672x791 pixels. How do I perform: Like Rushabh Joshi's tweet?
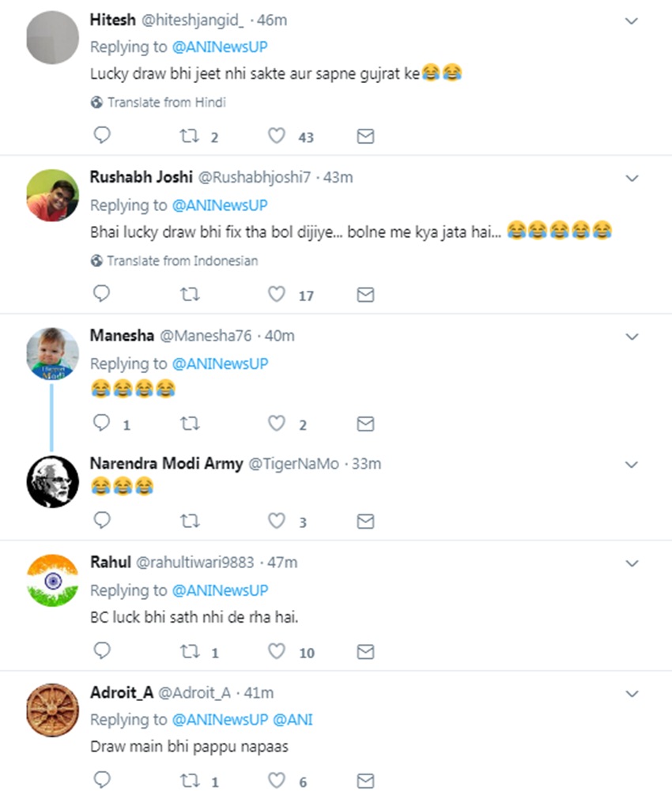click(276, 295)
